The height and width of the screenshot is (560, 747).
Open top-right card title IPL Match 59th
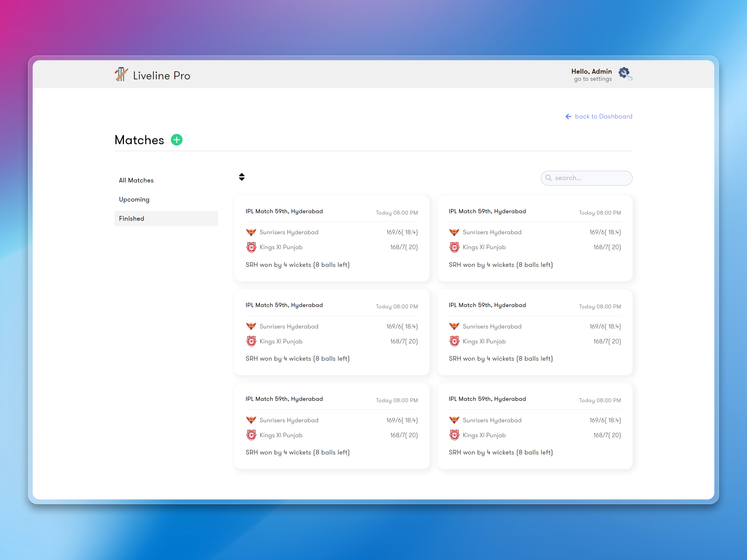[x=487, y=211]
